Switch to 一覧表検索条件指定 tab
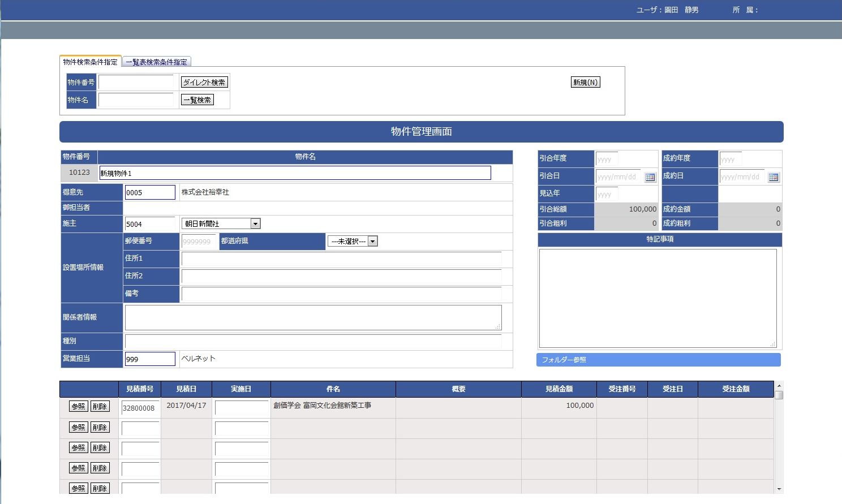Viewport: 842px width, 504px height. tap(156, 62)
